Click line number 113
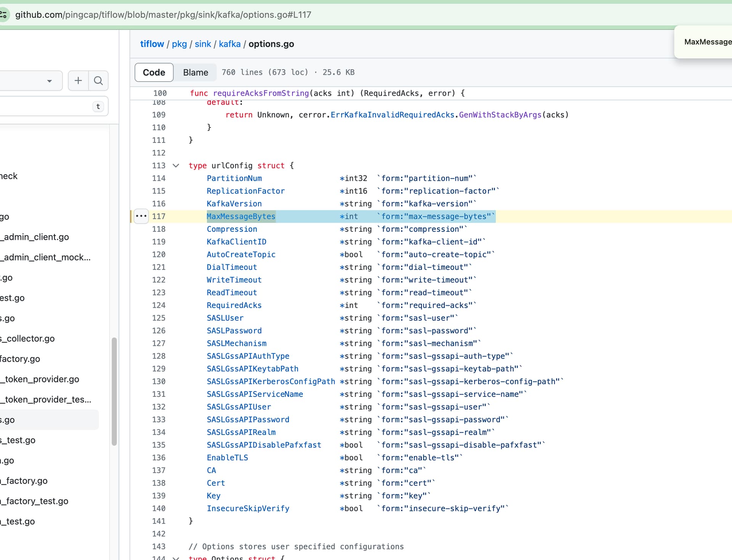This screenshot has width=732, height=560. tap(159, 165)
